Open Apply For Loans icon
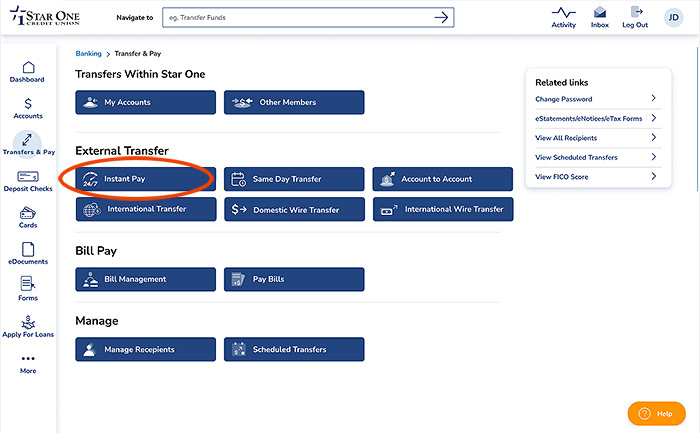Screen dimensions: 700x433 (x=28, y=322)
